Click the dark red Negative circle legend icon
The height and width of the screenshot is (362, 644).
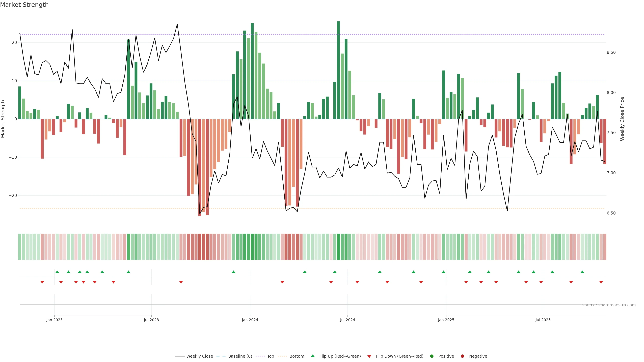[462, 356]
